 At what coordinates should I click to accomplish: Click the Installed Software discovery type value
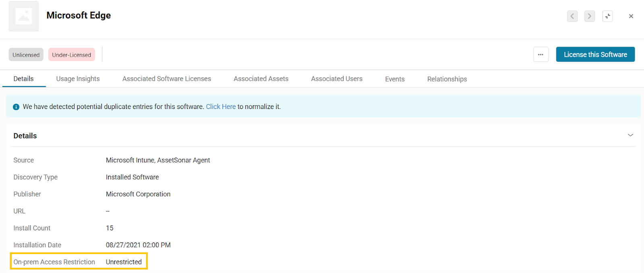coord(132,177)
